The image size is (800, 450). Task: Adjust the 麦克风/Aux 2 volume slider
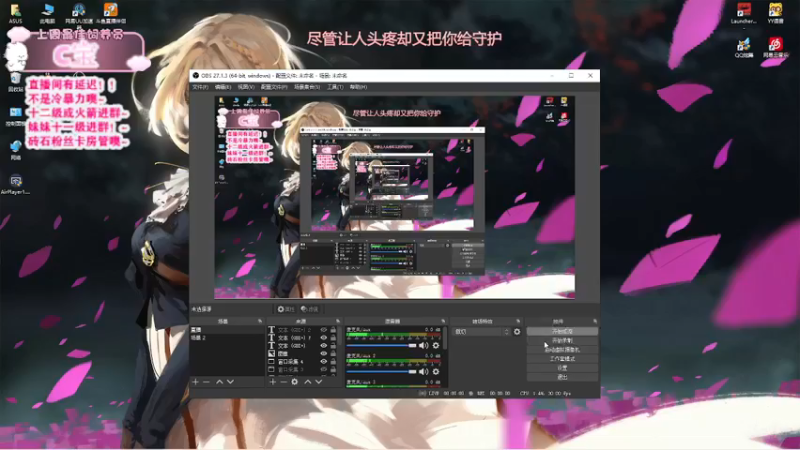[382, 371]
